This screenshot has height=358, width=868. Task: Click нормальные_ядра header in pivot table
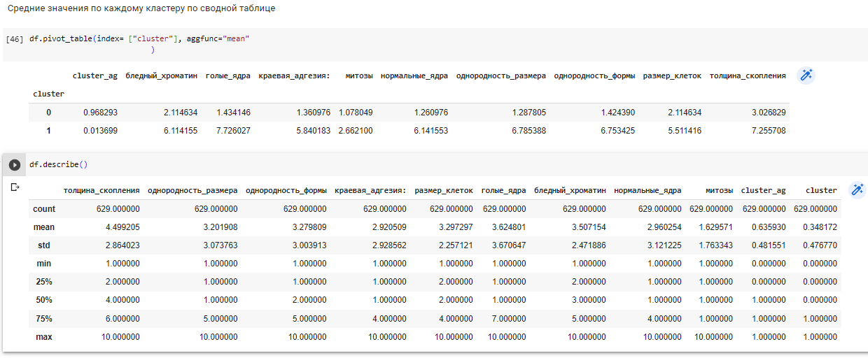(x=414, y=76)
